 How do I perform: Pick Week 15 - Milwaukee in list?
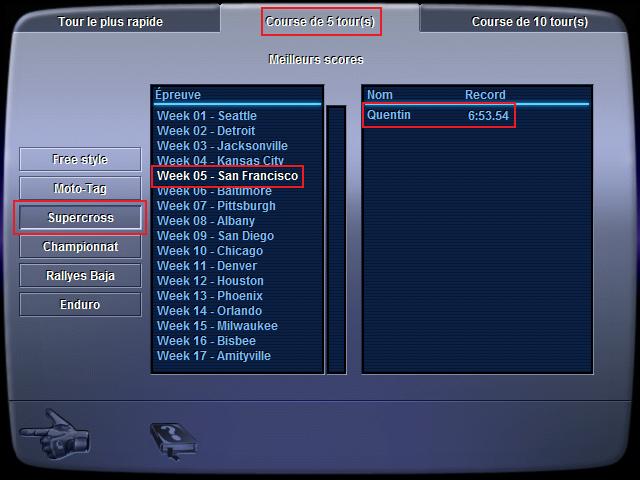click(217, 326)
